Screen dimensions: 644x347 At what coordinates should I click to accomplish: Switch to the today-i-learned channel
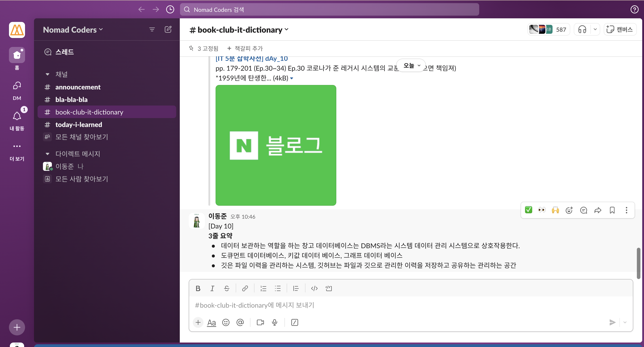[x=107, y=125]
